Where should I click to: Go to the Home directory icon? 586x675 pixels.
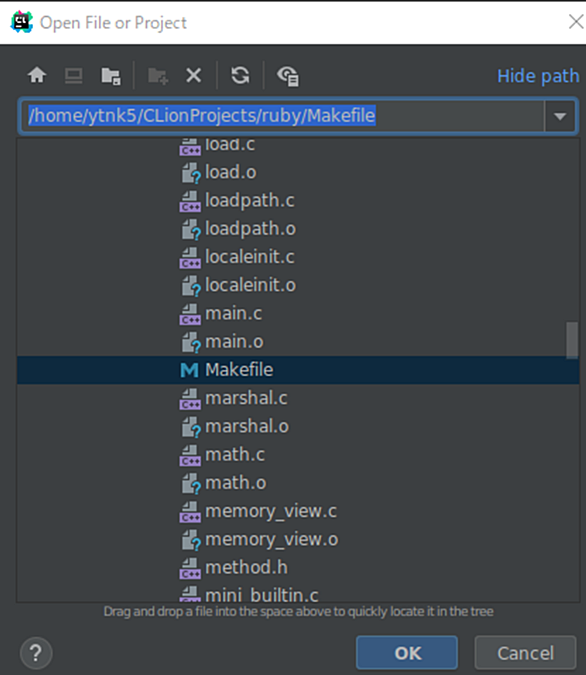tap(37, 75)
